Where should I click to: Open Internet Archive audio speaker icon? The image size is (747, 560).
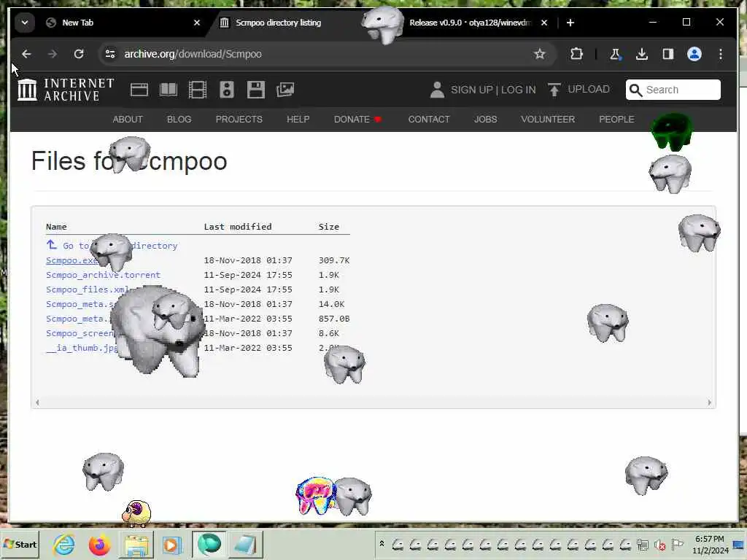[x=227, y=90]
